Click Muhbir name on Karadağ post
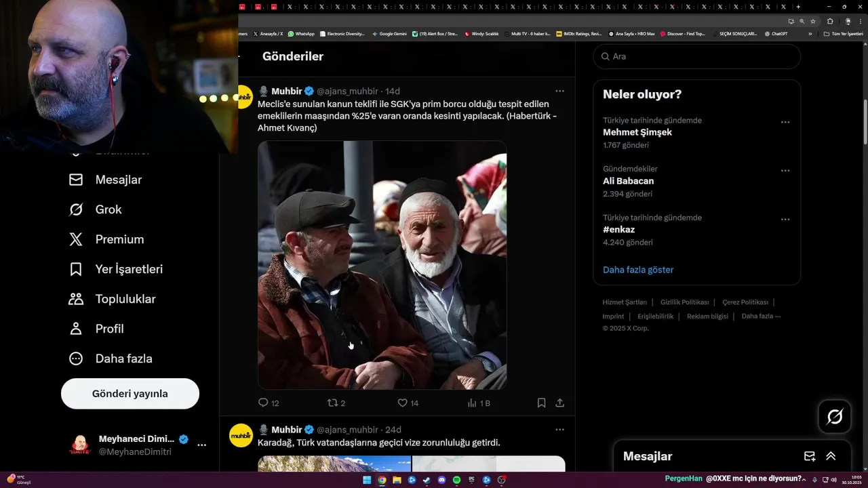This screenshot has height=488, width=868. tap(287, 430)
